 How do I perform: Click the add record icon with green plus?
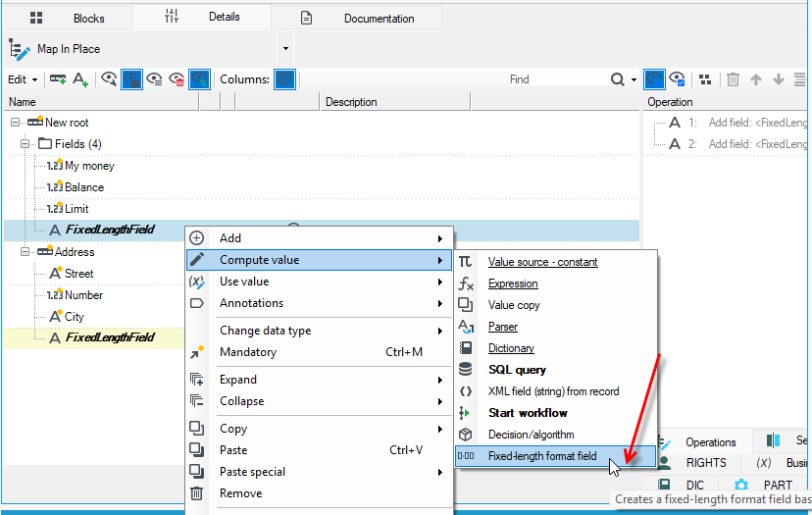click(x=58, y=79)
